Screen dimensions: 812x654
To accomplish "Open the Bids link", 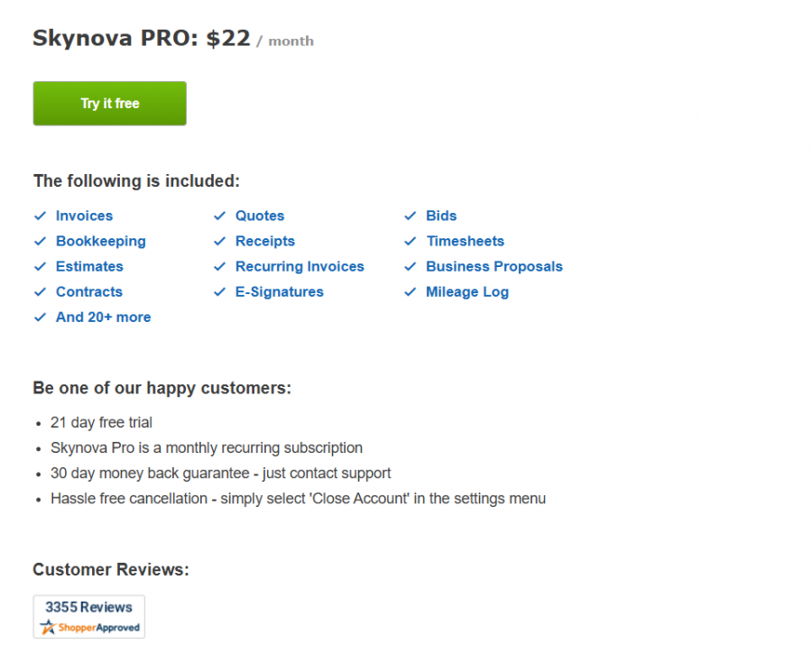I will point(441,216).
